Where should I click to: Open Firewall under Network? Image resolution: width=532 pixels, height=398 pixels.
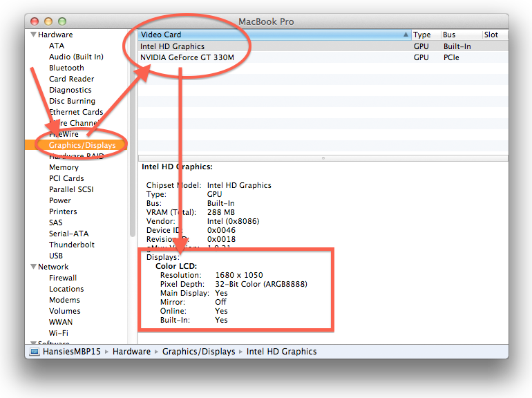coord(63,278)
